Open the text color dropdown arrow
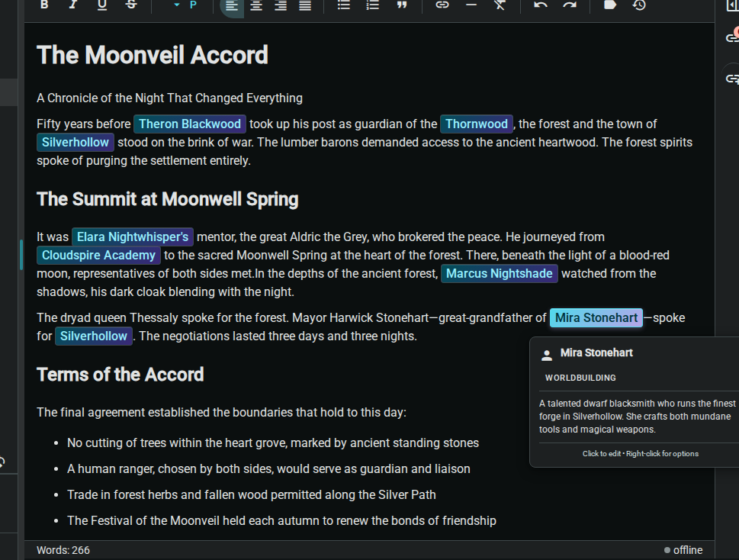The image size is (739, 560). coord(177,6)
